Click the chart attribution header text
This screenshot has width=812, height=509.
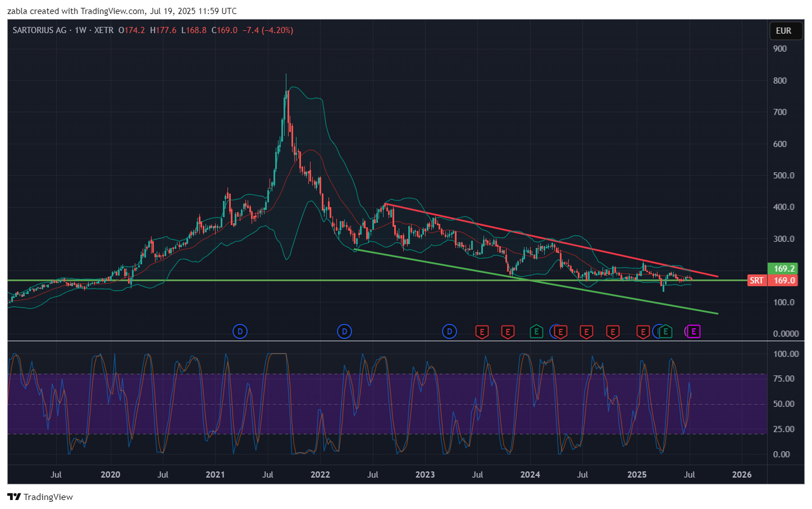(122, 11)
